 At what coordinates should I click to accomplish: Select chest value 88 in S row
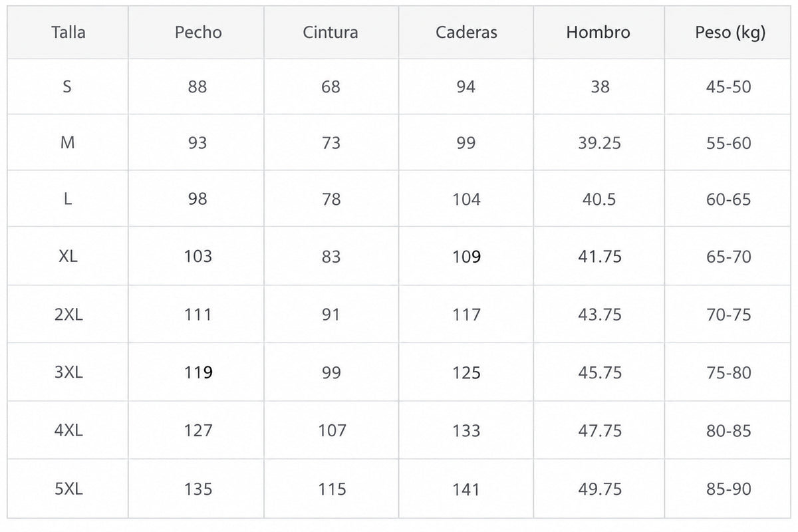point(198,86)
